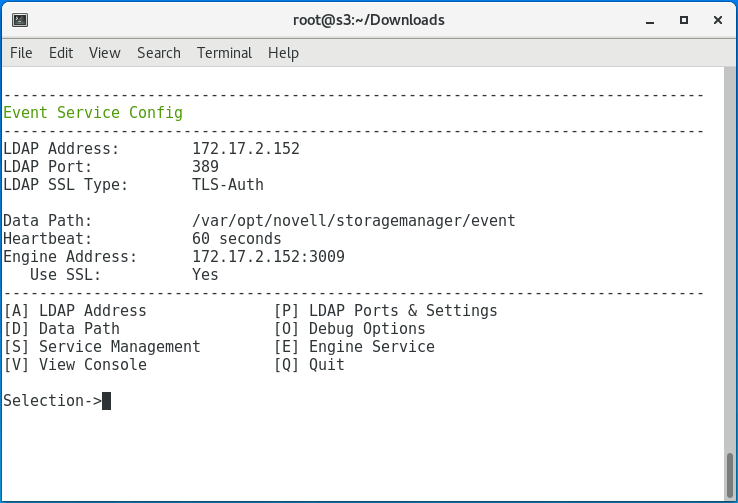Viewport: 738px width, 503px height.
Task: Open the Search menu
Action: click(x=159, y=53)
